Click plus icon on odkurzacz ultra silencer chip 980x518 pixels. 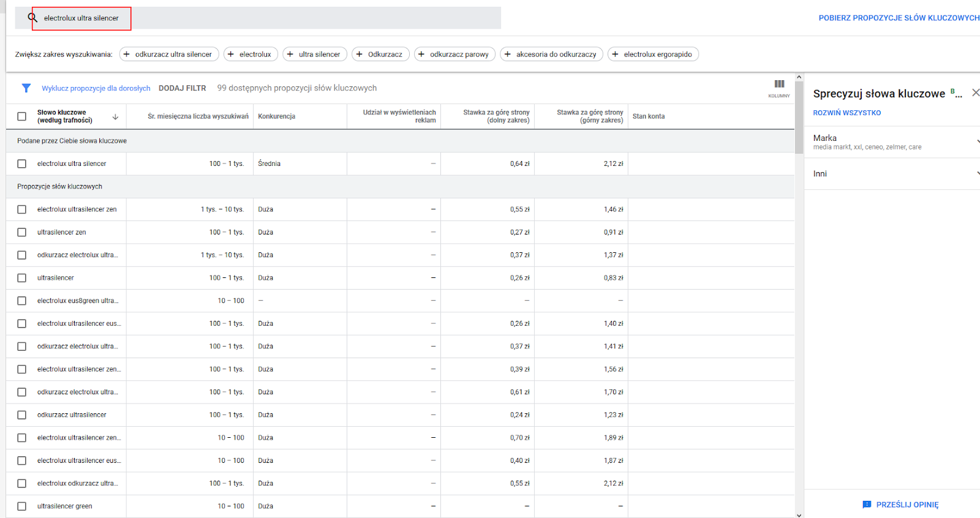click(x=127, y=54)
